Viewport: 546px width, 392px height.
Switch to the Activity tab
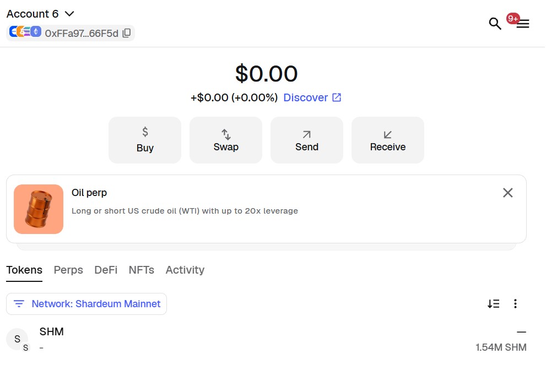(185, 270)
